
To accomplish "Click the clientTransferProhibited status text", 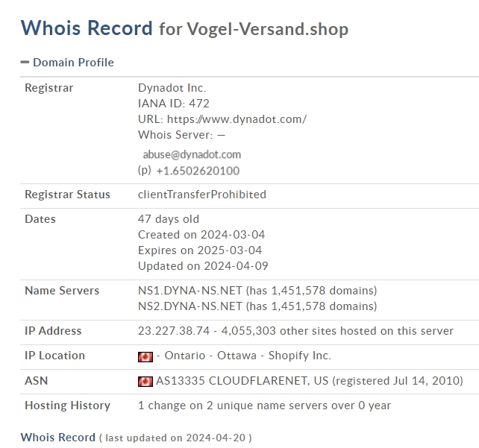I will pos(202,195).
